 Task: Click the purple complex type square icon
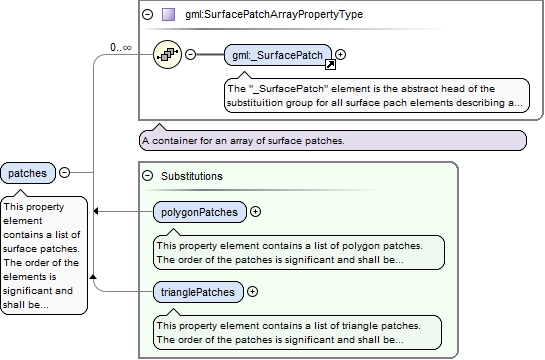169,15
